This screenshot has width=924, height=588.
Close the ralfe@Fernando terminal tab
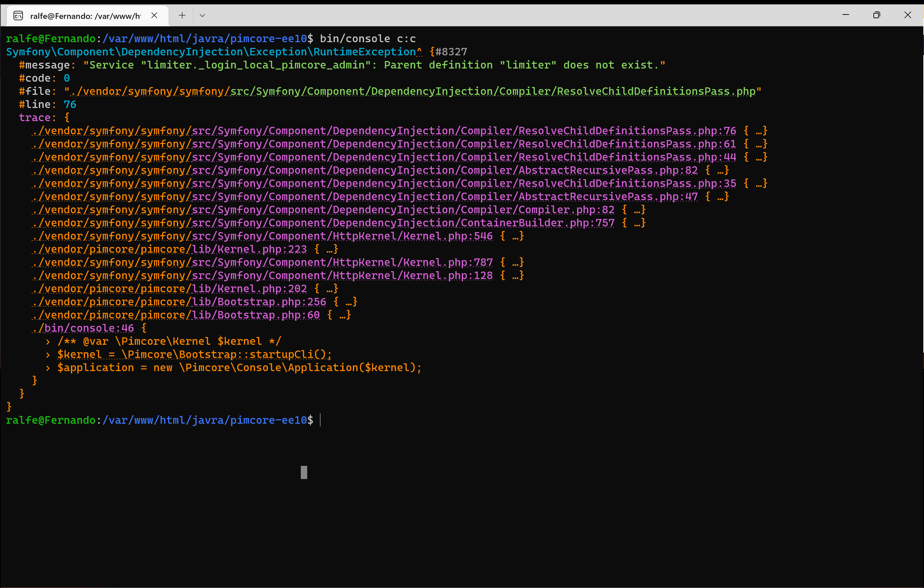pyautogui.click(x=155, y=16)
